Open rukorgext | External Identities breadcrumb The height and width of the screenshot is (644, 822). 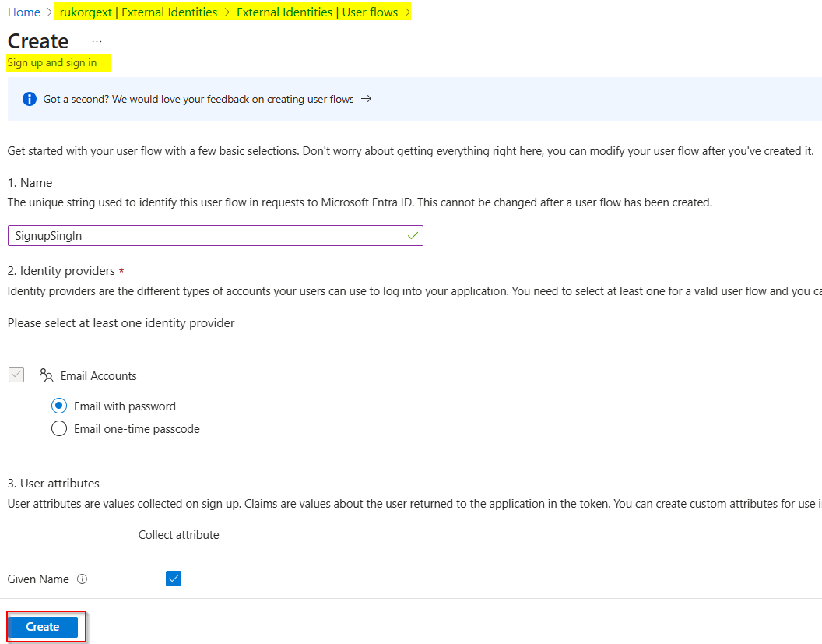[139, 12]
